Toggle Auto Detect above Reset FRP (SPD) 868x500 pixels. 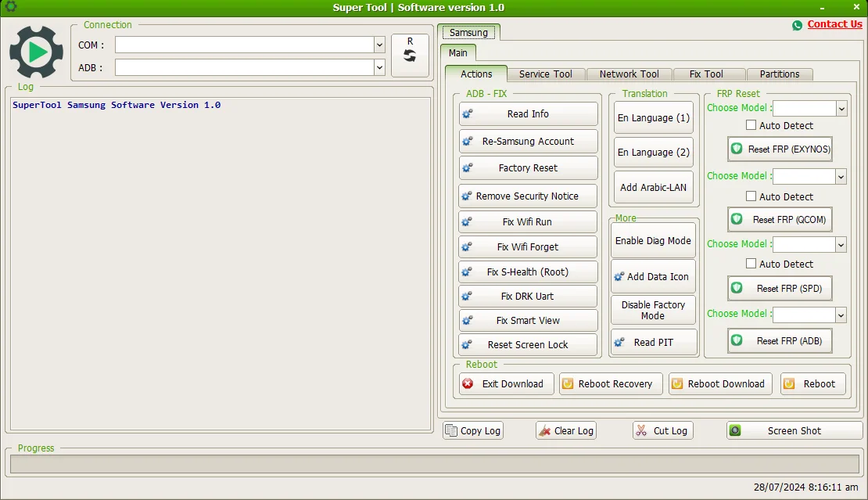click(751, 264)
